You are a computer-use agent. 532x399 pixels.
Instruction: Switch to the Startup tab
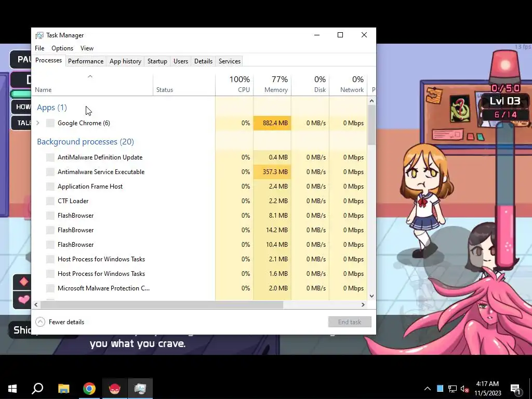(157, 61)
